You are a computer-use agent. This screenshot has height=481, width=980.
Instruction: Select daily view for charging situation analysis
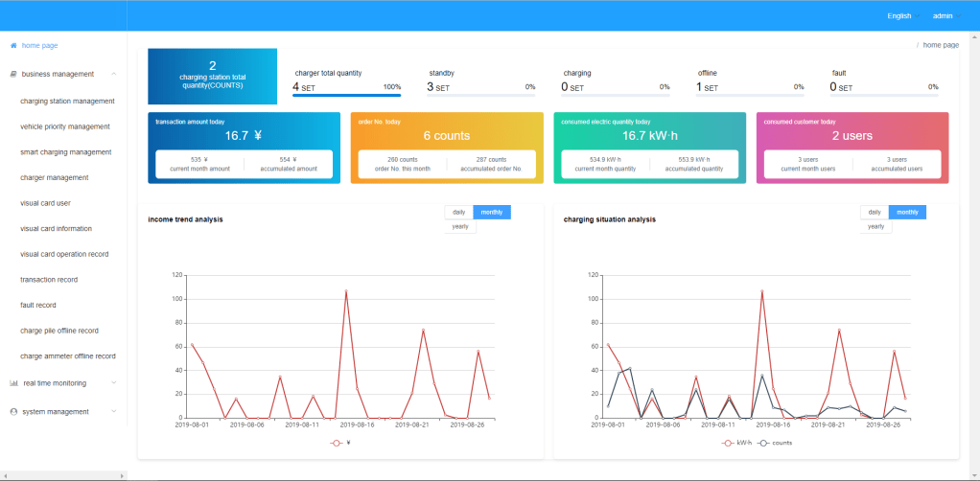click(x=875, y=212)
